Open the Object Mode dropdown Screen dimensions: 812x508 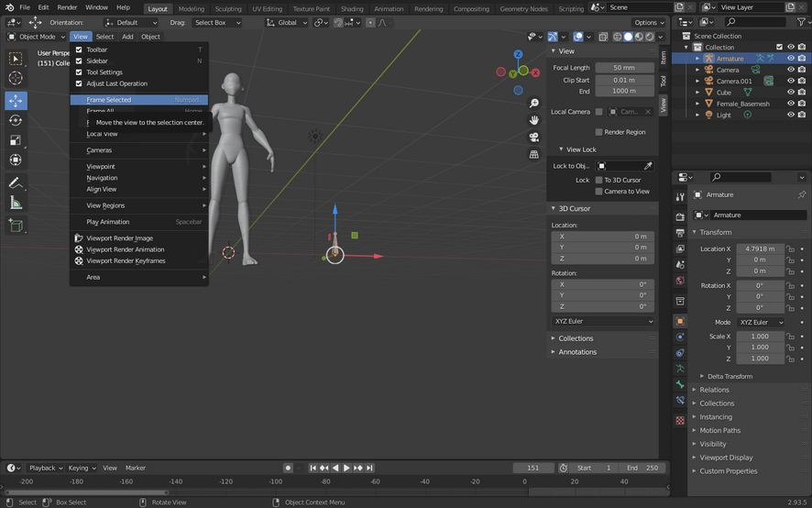(37, 37)
